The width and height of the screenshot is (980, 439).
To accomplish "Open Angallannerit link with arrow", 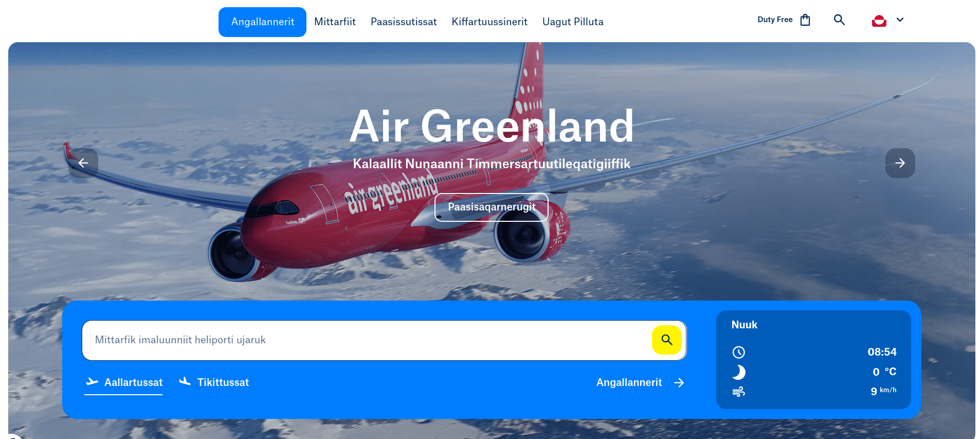I will coord(640,382).
